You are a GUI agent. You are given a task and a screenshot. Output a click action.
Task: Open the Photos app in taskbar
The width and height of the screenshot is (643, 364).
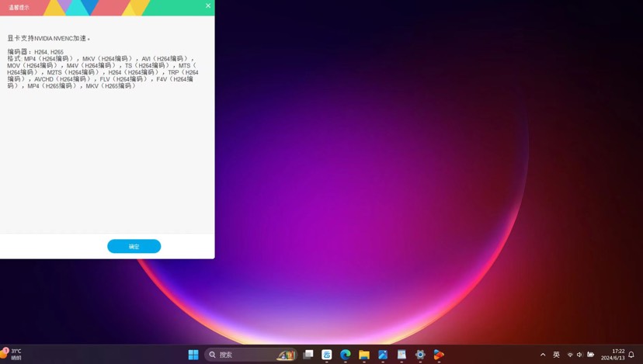pos(383,355)
